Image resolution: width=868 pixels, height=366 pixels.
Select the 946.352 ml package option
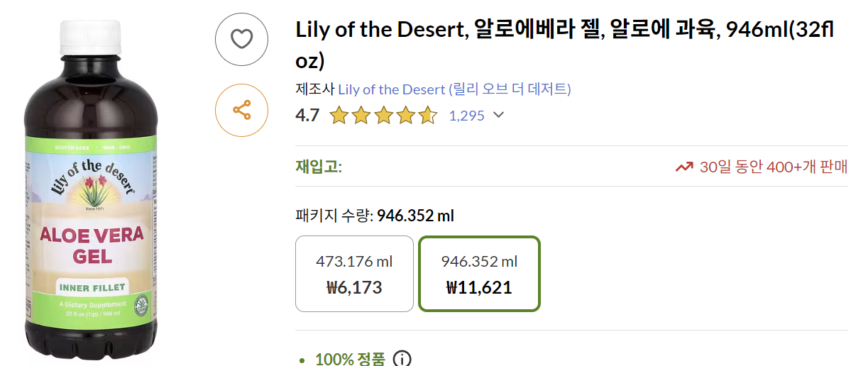tap(479, 274)
